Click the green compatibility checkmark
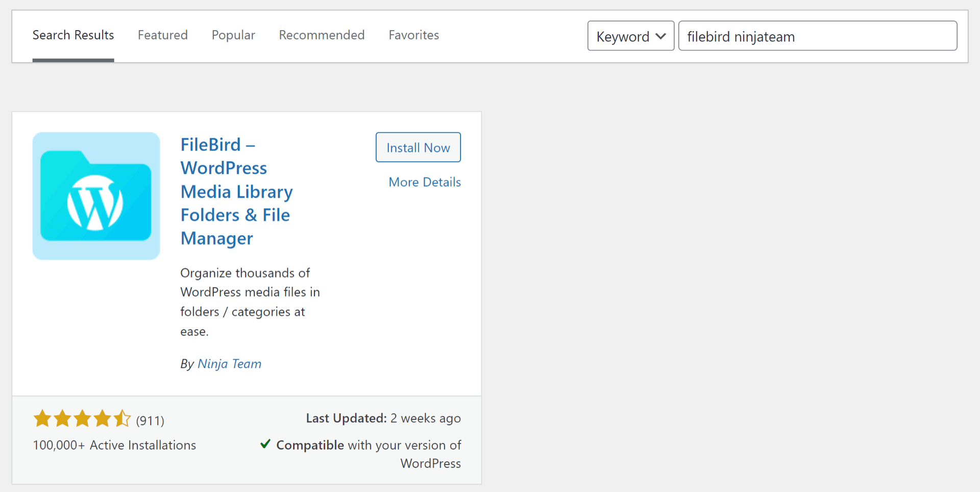This screenshot has height=492, width=980. pyautogui.click(x=265, y=443)
